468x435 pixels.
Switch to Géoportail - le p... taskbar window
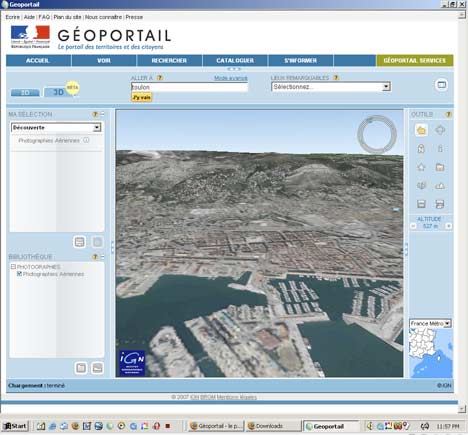click(216, 426)
